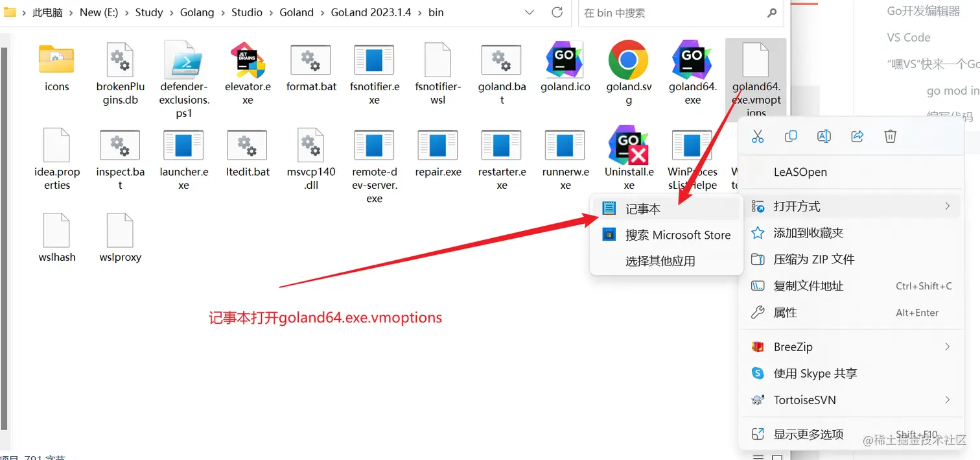This screenshot has height=460, width=980.
Task: Open 属性 from the context menu
Action: (850, 313)
